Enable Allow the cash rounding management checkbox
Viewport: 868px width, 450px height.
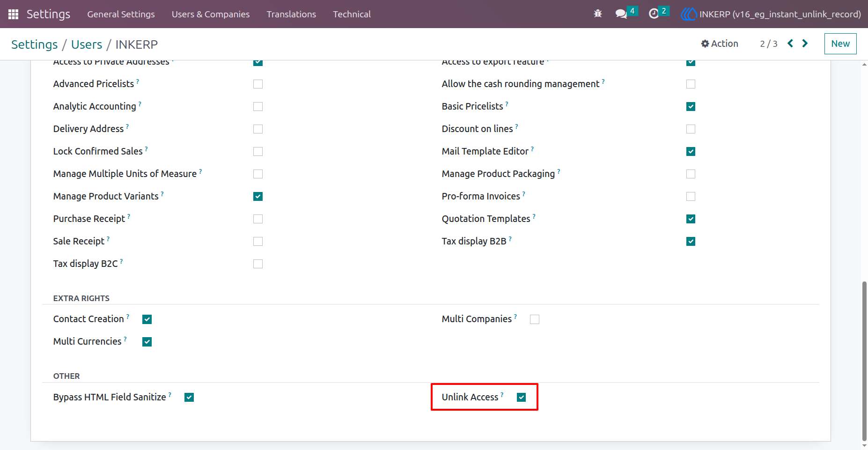pyautogui.click(x=691, y=84)
